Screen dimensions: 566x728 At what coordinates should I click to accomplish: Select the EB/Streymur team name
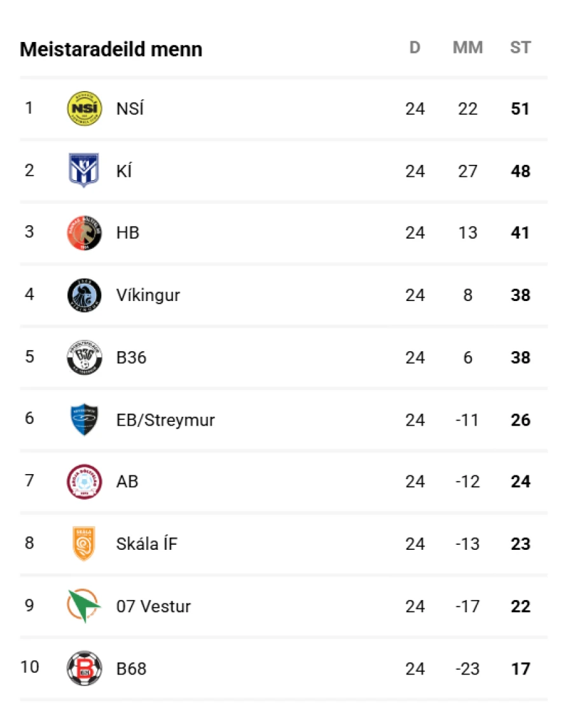(x=165, y=420)
